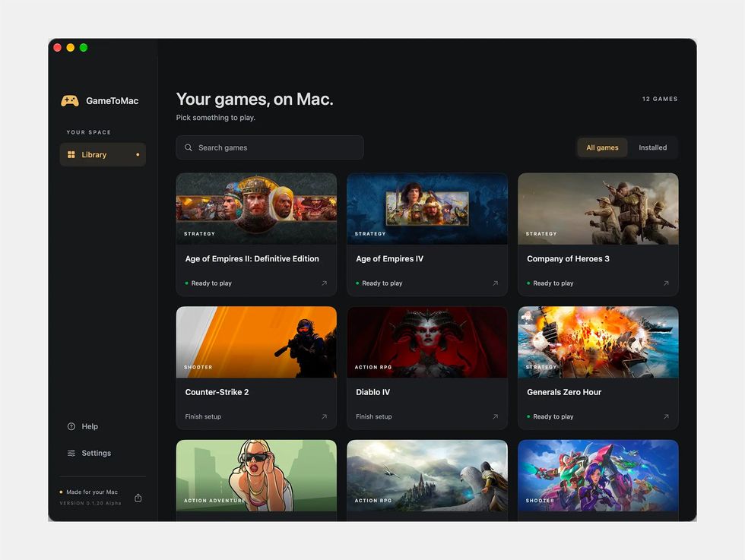Open Company of Heroes 3 via arrow icon
This screenshot has height=560, width=745.
666,283
